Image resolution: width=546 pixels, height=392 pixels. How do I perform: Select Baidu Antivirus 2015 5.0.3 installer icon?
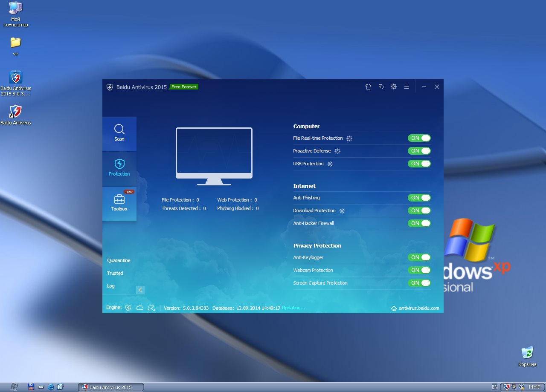[x=16, y=84]
